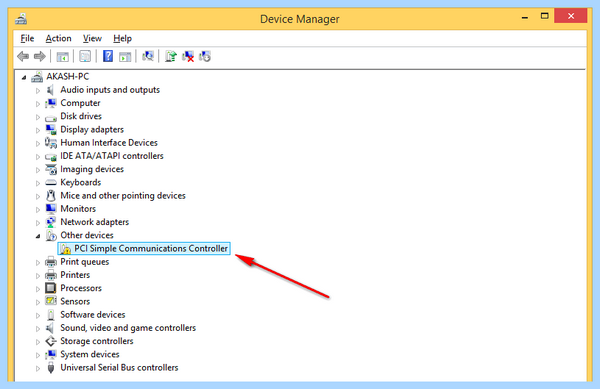Viewport: 600px width, 389px height.
Task: Select the Sensors label
Action: [x=75, y=301]
